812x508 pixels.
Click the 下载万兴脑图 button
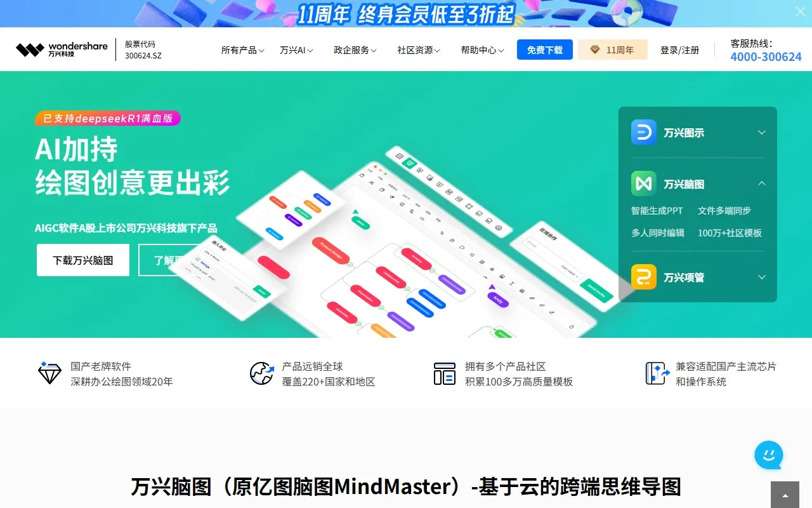point(82,260)
